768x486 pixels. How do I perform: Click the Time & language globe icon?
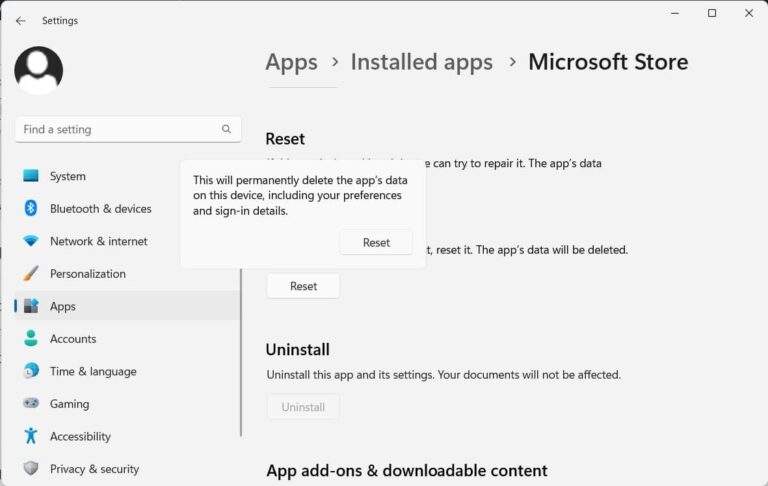(x=31, y=371)
